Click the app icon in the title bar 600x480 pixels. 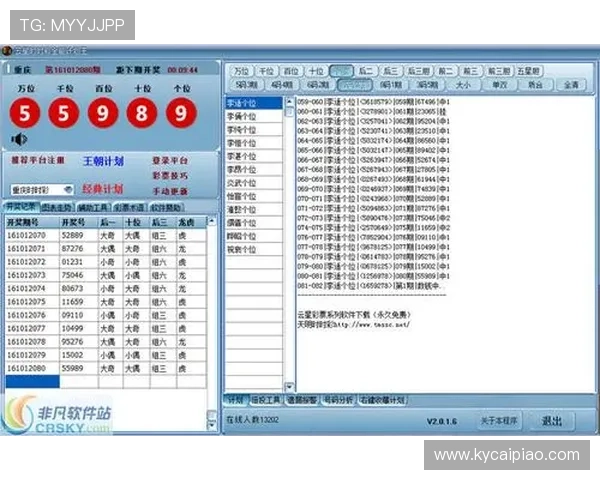(7, 51)
